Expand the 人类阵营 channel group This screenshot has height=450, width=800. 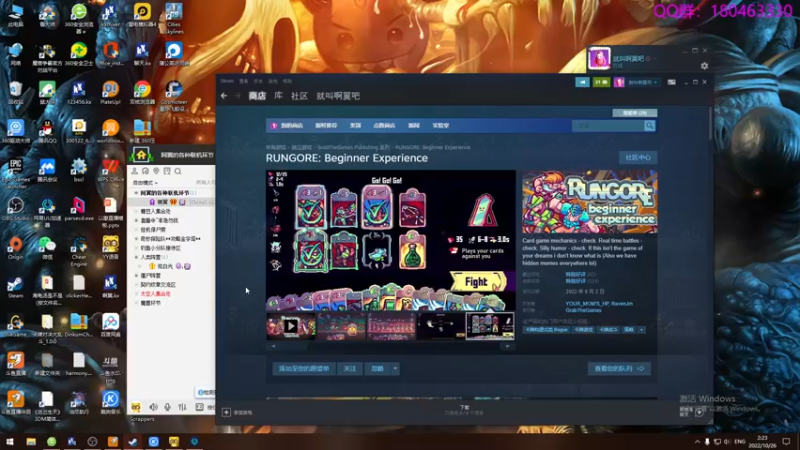[136, 257]
